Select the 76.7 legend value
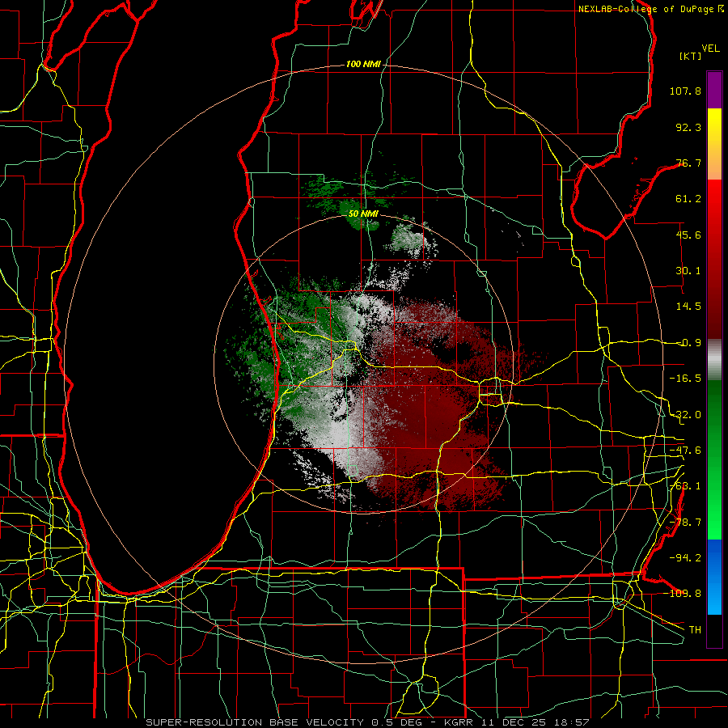728x728 pixels. point(688,163)
